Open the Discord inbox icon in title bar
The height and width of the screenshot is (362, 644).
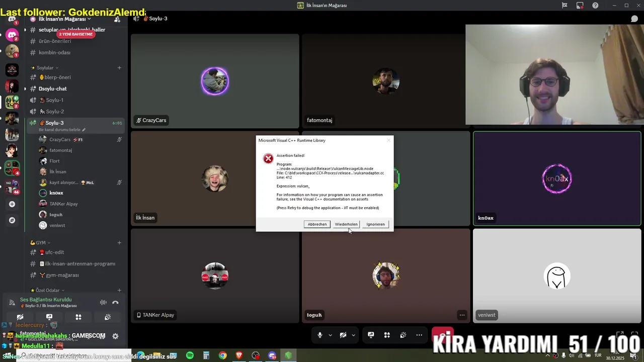tap(580, 6)
